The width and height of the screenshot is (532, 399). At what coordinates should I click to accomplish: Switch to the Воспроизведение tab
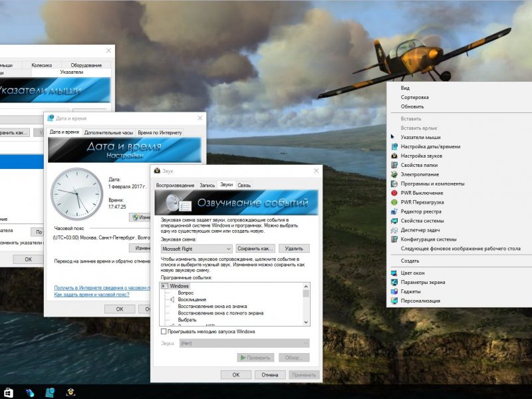[175, 186]
